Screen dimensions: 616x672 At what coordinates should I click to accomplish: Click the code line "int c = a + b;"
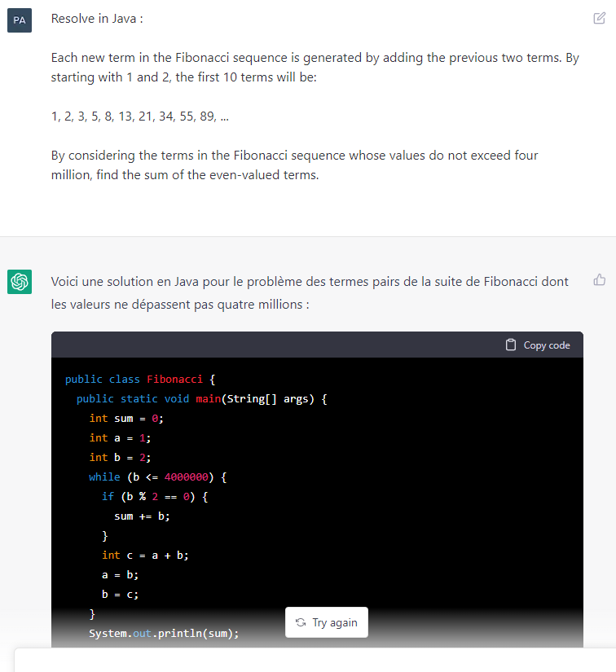[145, 556]
